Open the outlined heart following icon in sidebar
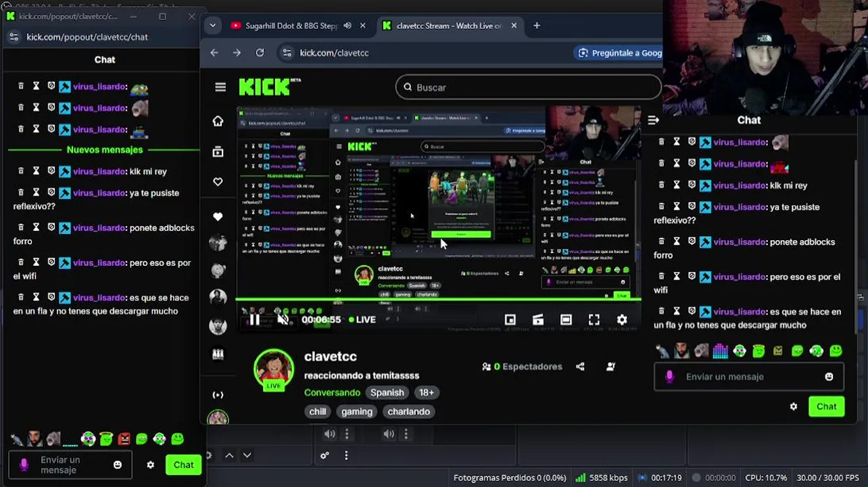The image size is (868, 487). tap(218, 182)
